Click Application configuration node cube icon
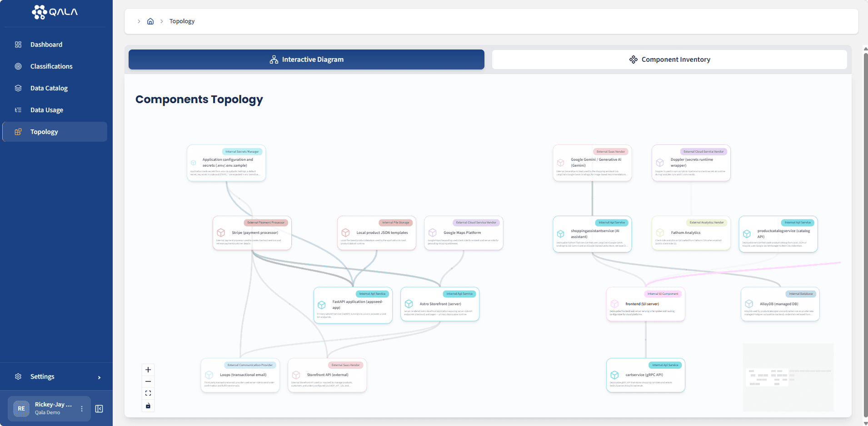The image size is (868, 426). tap(193, 163)
